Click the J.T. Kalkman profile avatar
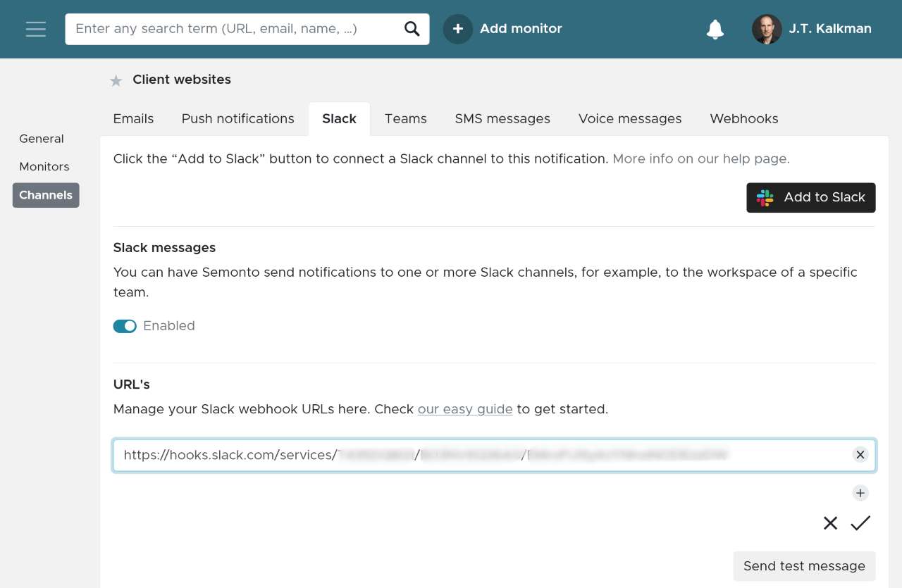This screenshot has width=902, height=588. (x=767, y=29)
